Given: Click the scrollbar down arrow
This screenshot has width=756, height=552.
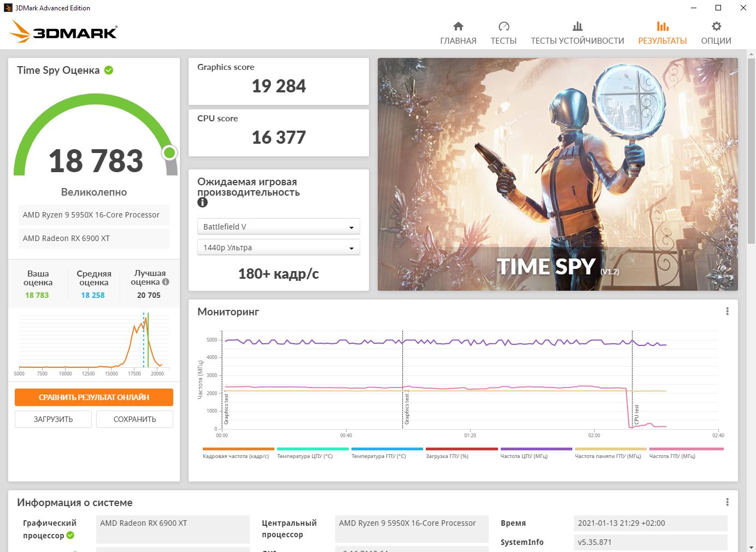Looking at the screenshot, I should pyautogui.click(x=751, y=547).
